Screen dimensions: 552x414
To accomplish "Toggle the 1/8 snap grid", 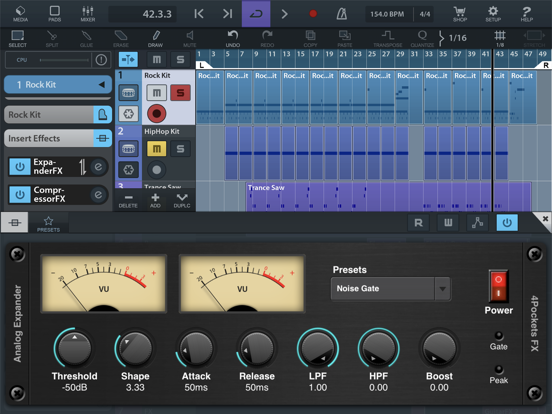I will (x=500, y=39).
